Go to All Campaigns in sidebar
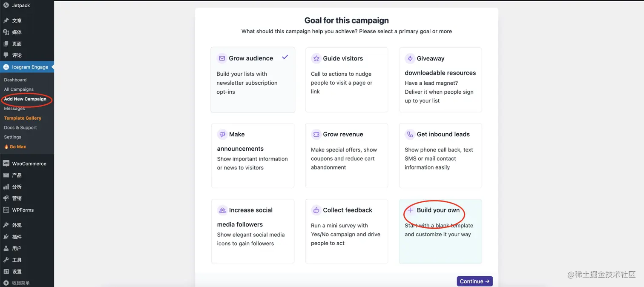The height and width of the screenshot is (287, 644). pyautogui.click(x=19, y=89)
